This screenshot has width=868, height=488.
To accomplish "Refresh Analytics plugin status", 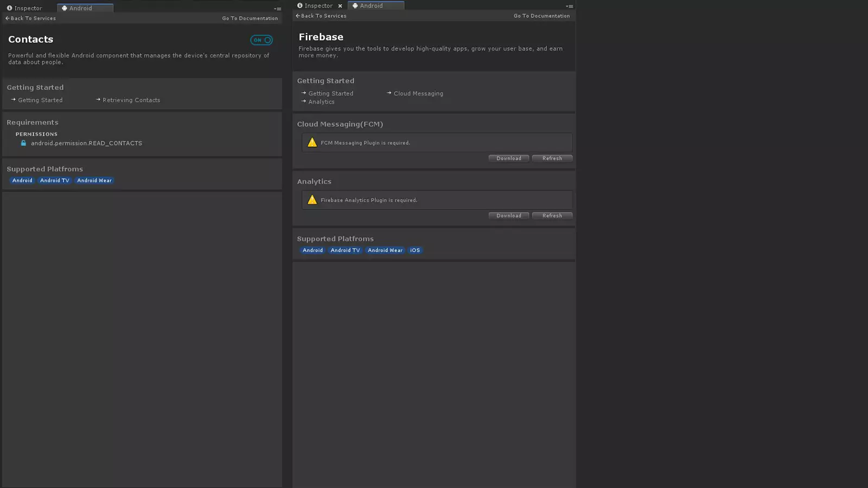I will point(552,216).
